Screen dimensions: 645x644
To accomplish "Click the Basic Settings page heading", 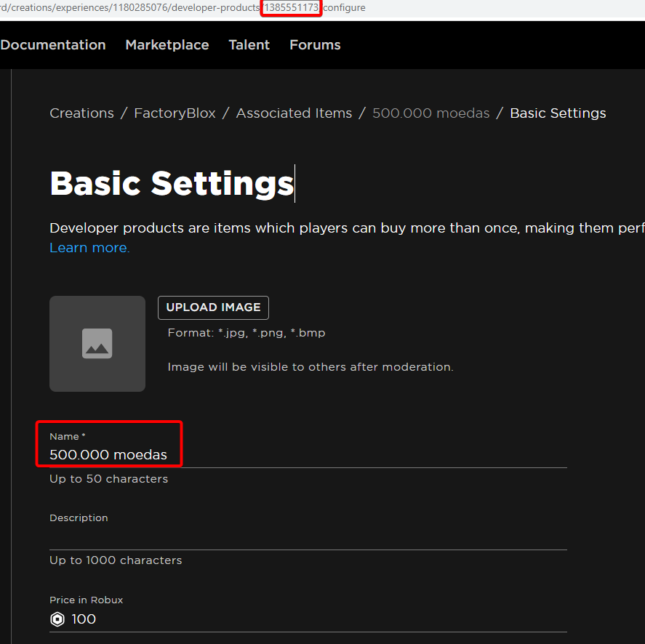I will coord(172,183).
